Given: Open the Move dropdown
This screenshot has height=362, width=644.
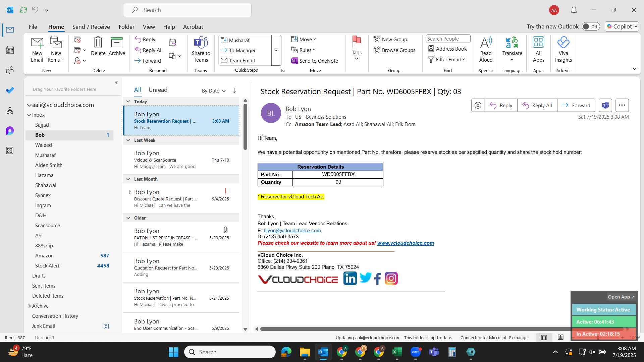Looking at the screenshot, I should point(304,39).
